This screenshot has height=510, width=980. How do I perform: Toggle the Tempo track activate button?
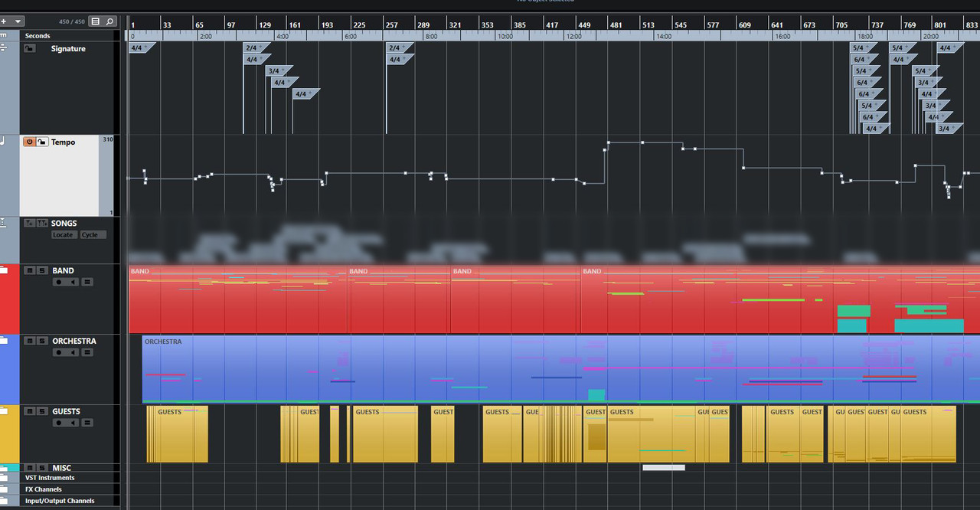pos(30,142)
